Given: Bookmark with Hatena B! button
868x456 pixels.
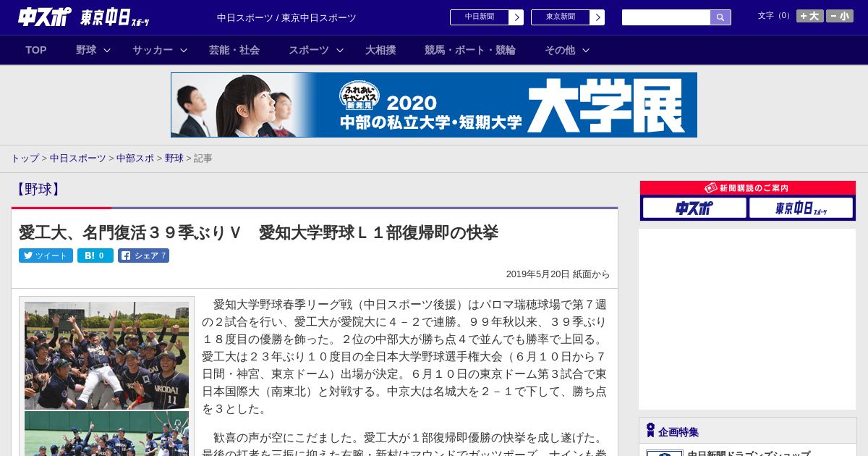Looking at the screenshot, I should 95,256.
